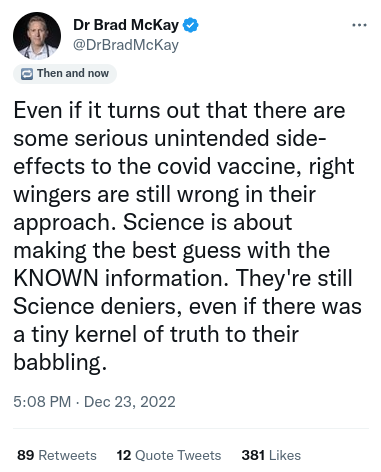381x472 pixels.
Task: Open the @DrBradMcKay handle link
Action: [x=126, y=45]
